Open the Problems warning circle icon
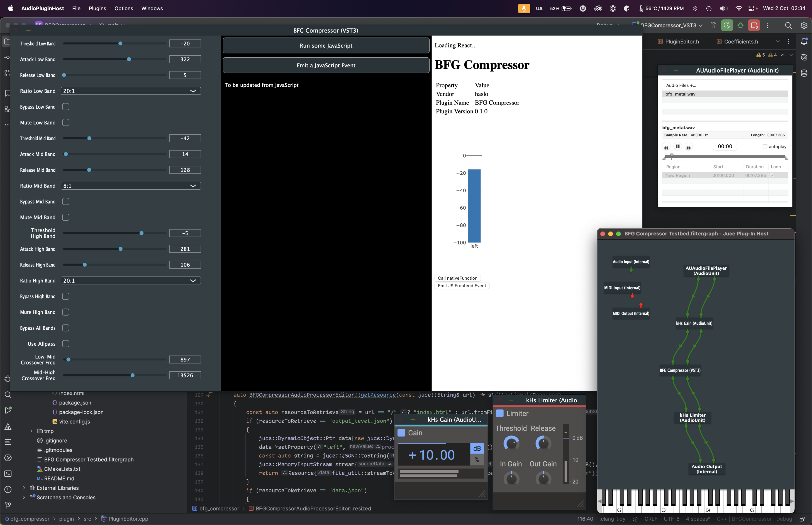Image resolution: width=812 pixels, height=525 pixels. tap(8, 489)
